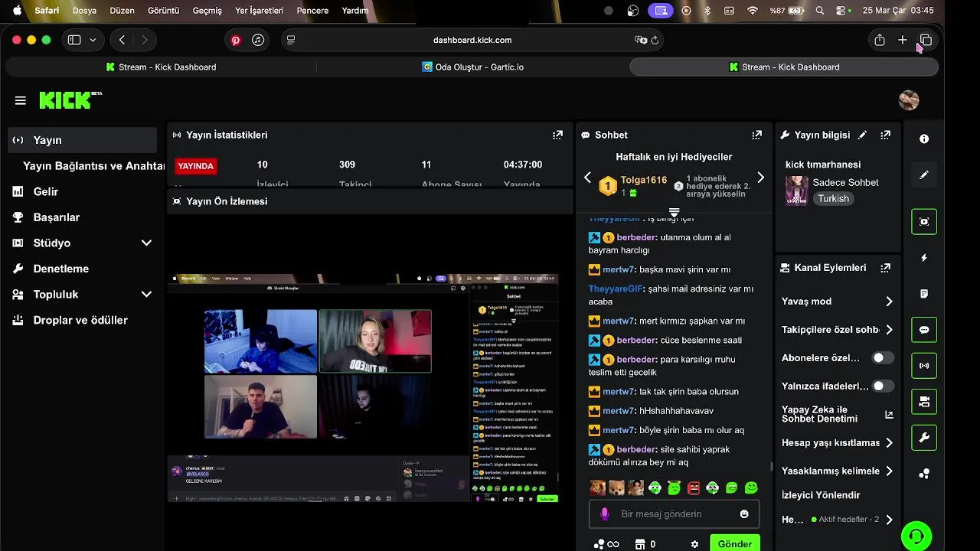Screen dimensions: 980x551
Task: Open Yavaş mod options arrow
Action: [889, 302]
